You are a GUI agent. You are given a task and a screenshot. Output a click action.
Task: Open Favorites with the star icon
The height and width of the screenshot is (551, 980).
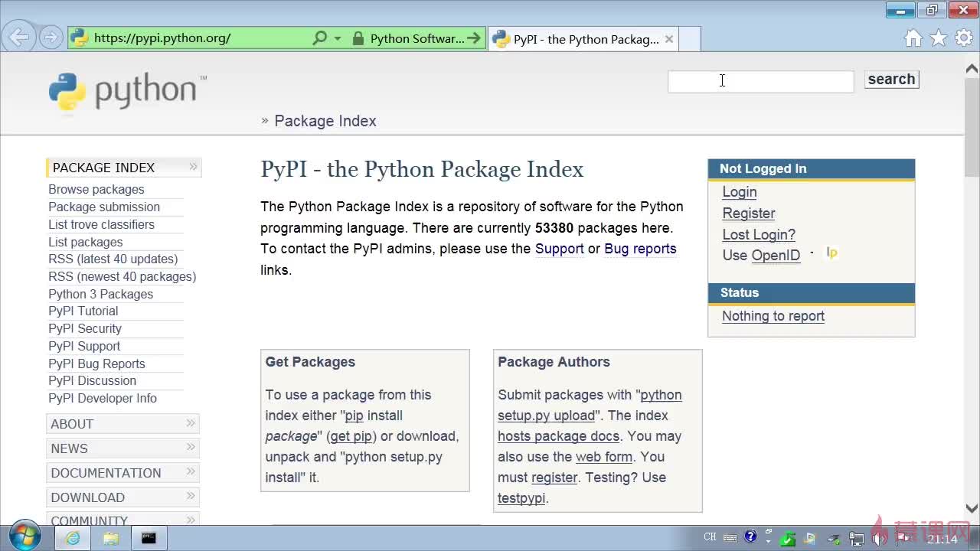coord(939,38)
